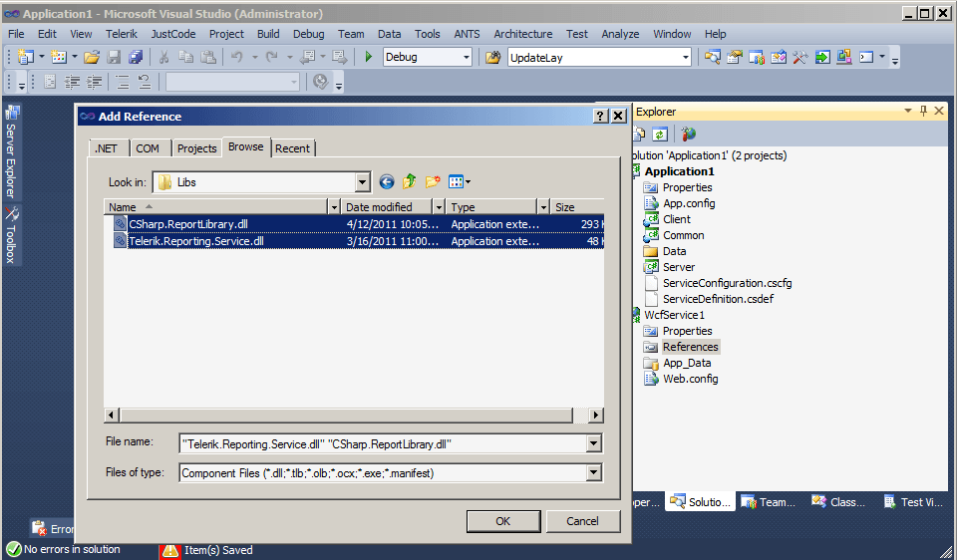Viewport: 957px width, 560px height.
Task: Confirm the dialog with the OK button
Action: [x=502, y=521]
